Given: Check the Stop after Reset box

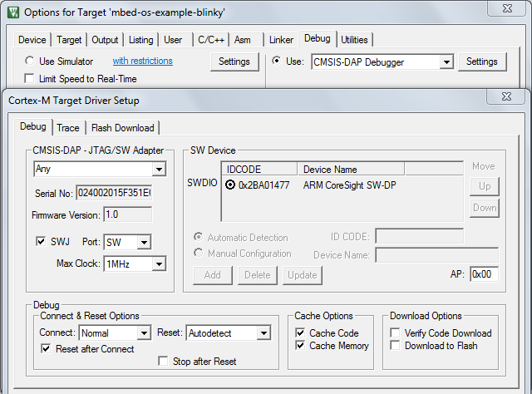Looking at the screenshot, I should click(x=163, y=362).
